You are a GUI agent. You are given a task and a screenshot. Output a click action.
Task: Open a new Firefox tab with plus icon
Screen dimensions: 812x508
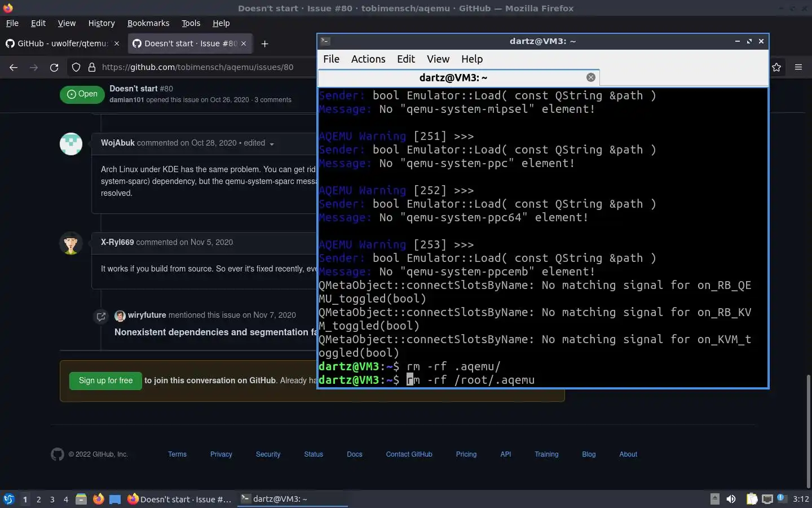264,43
